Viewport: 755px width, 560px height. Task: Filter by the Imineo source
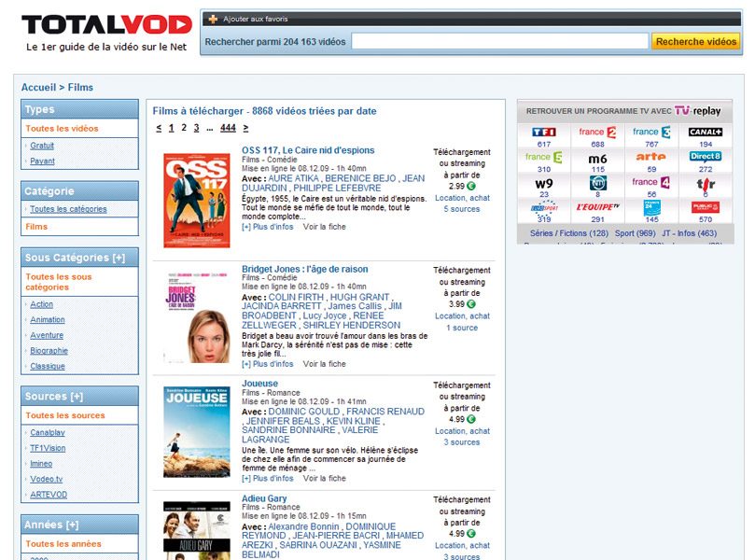pos(41,464)
